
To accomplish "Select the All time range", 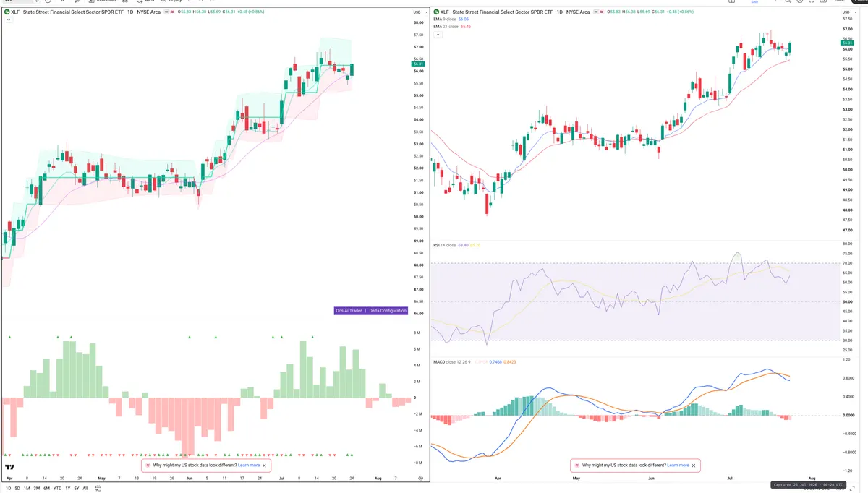I will [x=85, y=489].
